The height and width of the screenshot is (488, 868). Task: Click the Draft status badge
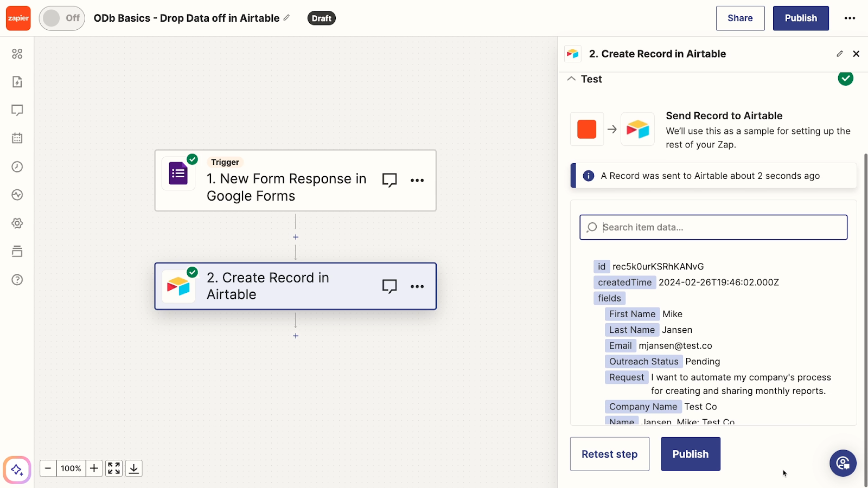321,18
